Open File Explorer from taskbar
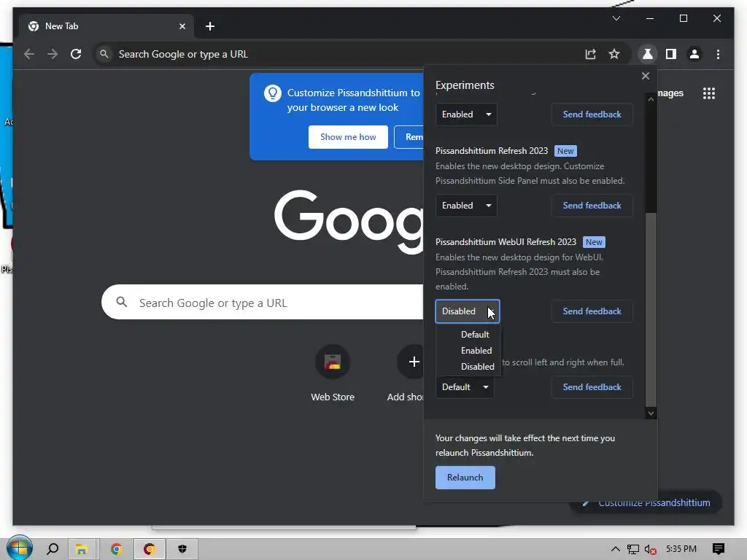The image size is (747, 560). [x=82, y=549]
